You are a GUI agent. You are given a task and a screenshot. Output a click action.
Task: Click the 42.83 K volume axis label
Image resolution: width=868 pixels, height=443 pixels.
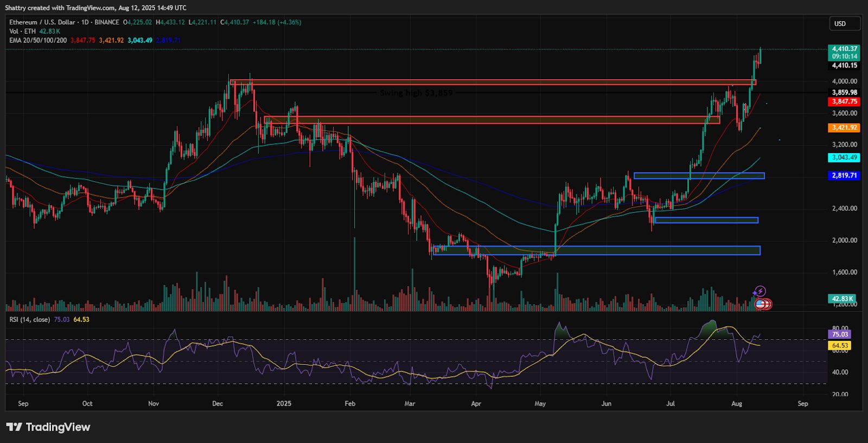842,299
